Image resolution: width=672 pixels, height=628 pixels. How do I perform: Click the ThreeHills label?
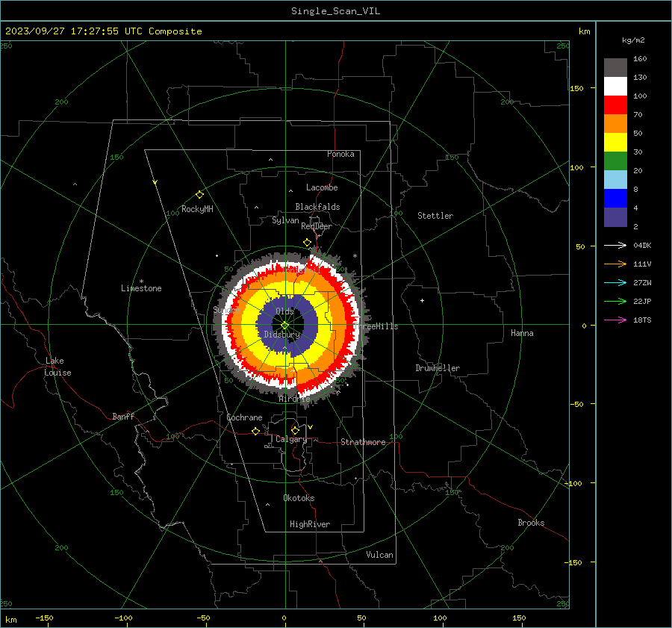point(377,326)
